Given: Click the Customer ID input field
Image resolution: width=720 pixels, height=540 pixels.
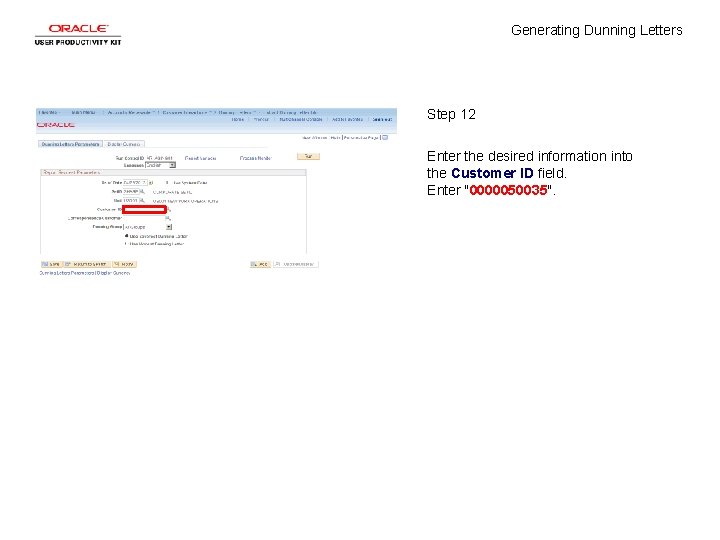Looking at the screenshot, I should 144,209.
